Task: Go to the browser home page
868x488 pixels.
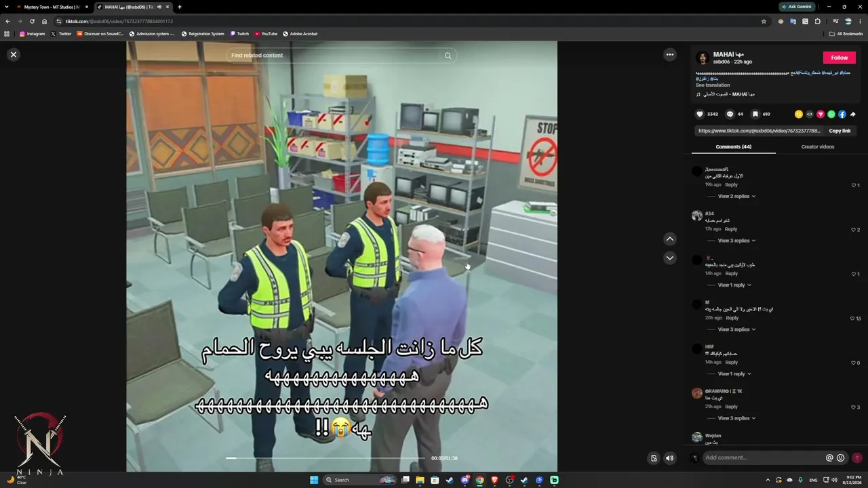Action: (x=45, y=21)
